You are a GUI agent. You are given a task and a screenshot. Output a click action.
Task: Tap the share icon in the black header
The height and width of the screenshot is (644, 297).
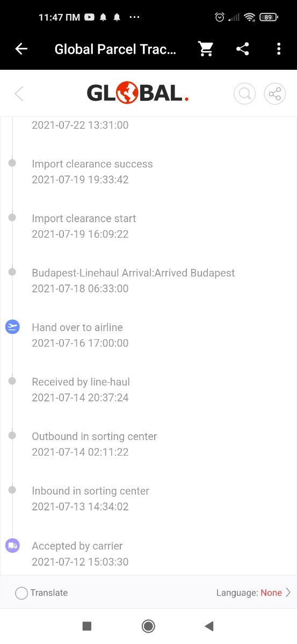[x=243, y=49]
